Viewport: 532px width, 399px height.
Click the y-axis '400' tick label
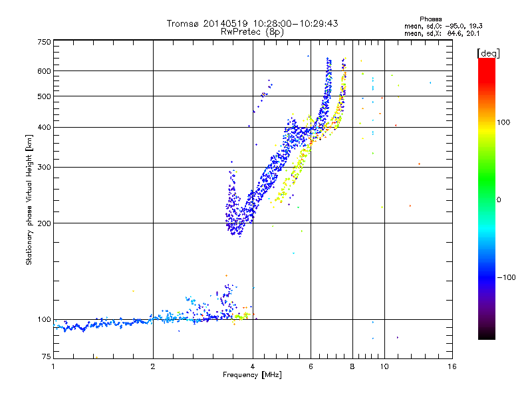(x=44, y=127)
